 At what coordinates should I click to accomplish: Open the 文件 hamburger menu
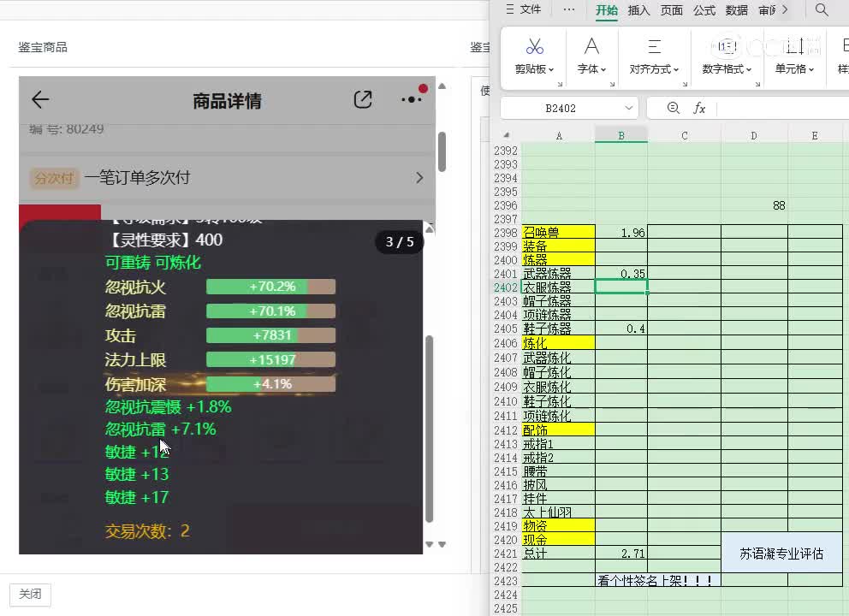point(524,9)
